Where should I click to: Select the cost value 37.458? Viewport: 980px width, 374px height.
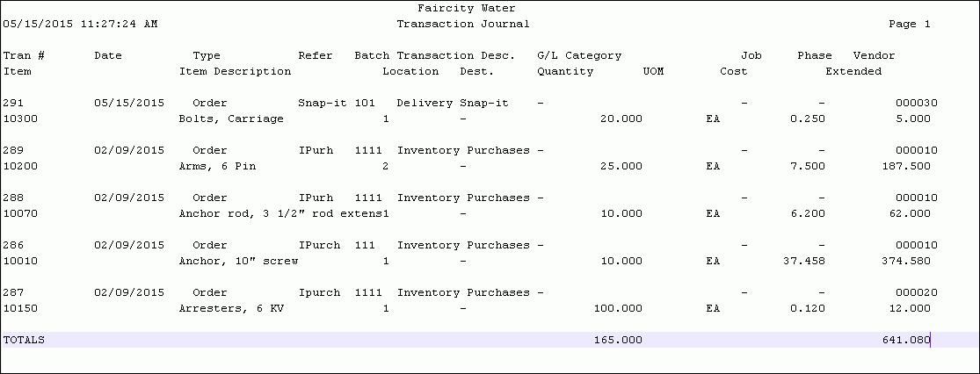tap(803, 261)
